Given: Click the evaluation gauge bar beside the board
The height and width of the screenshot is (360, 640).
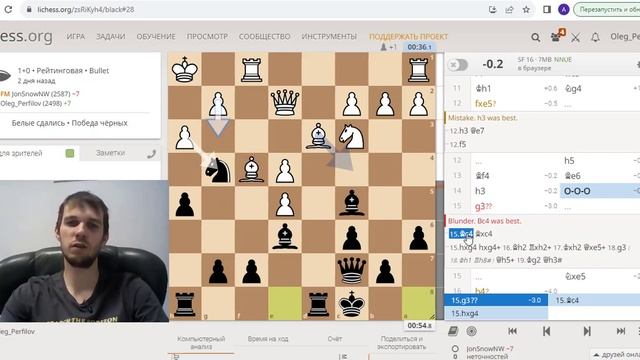Looking at the screenshot, I should [440, 186].
